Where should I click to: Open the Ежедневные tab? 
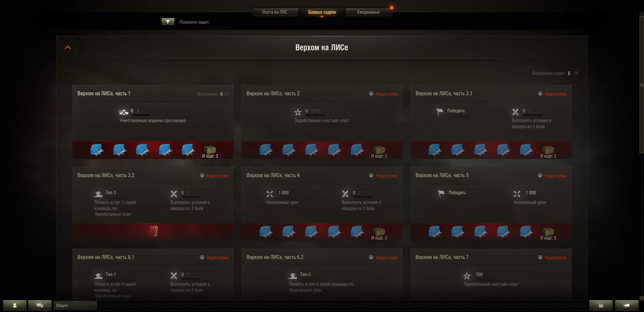tap(368, 12)
